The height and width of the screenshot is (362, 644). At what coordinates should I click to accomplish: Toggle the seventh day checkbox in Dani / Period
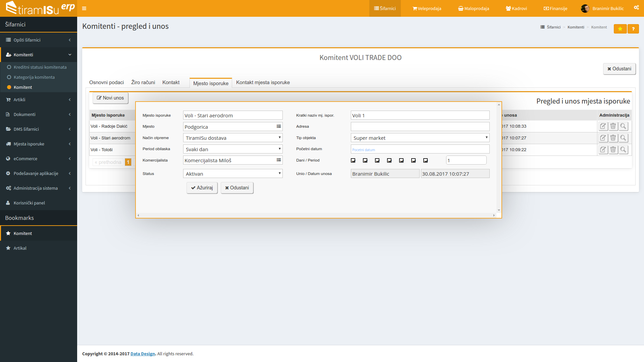point(426,161)
